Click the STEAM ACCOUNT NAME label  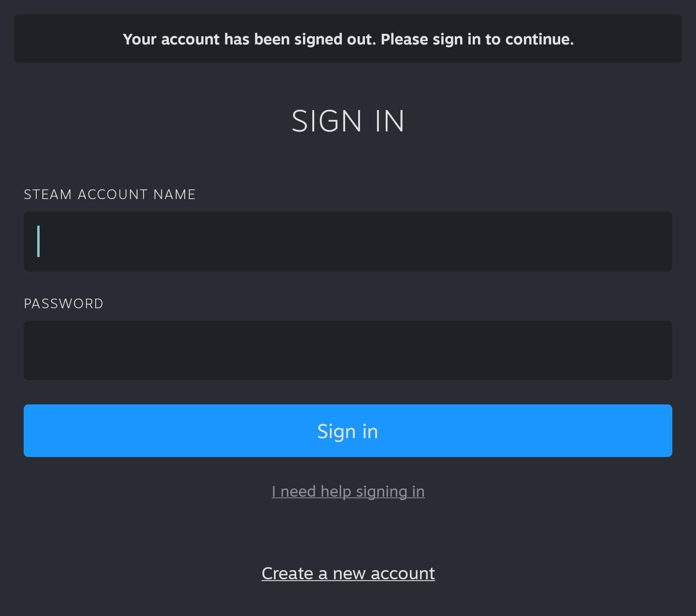click(x=110, y=194)
